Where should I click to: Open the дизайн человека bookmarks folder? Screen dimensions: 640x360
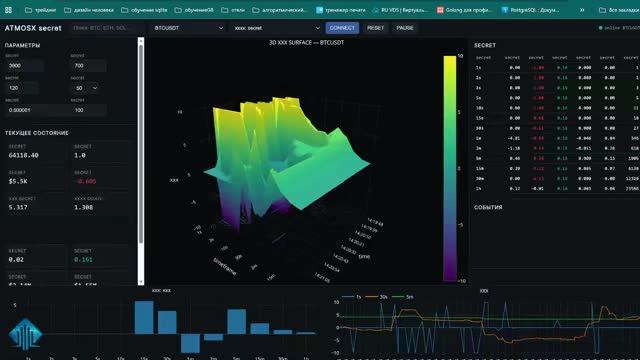pyautogui.click(x=89, y=10)
